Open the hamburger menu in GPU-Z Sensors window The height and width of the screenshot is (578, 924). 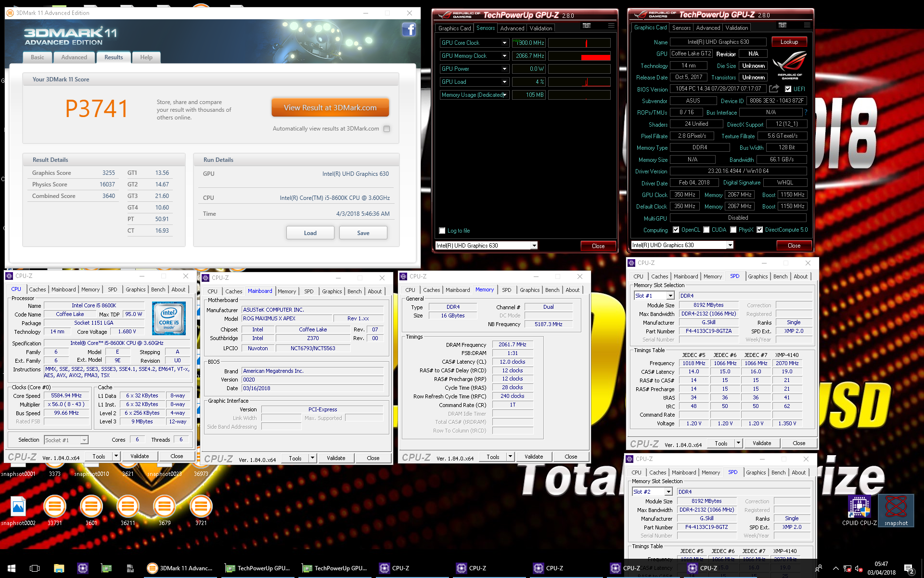(611, 26)
